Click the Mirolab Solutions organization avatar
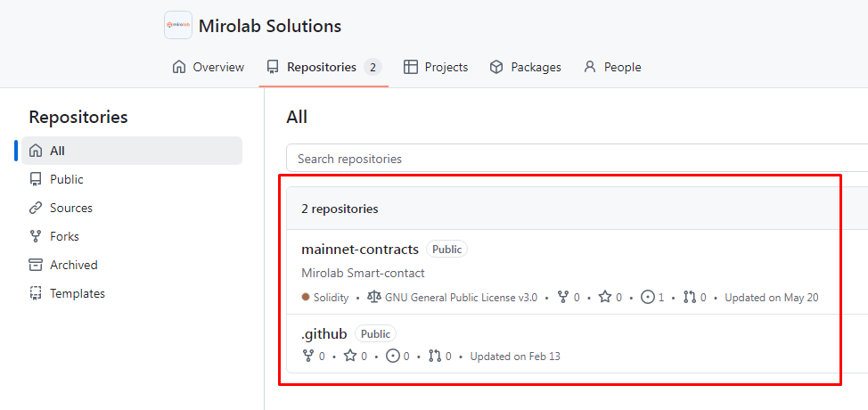The width and height of the screenshot is (868, 410). [x=178, y=25]
